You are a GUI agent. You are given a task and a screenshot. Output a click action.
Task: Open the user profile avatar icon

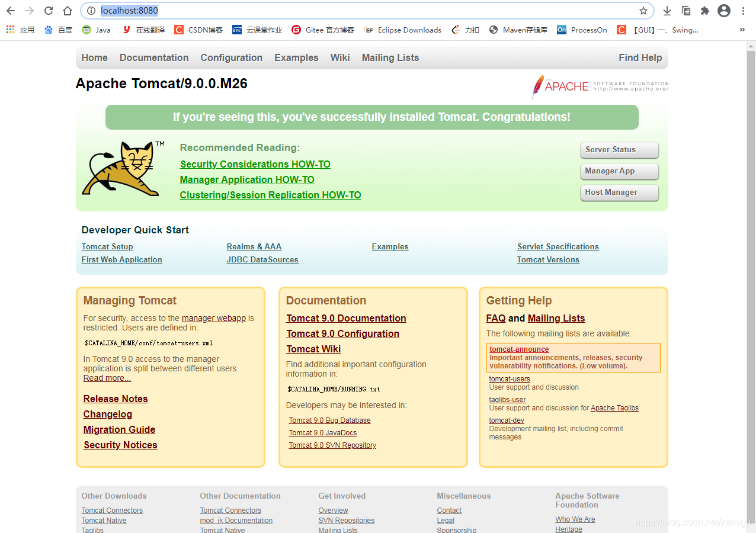(x=724, y=11)
